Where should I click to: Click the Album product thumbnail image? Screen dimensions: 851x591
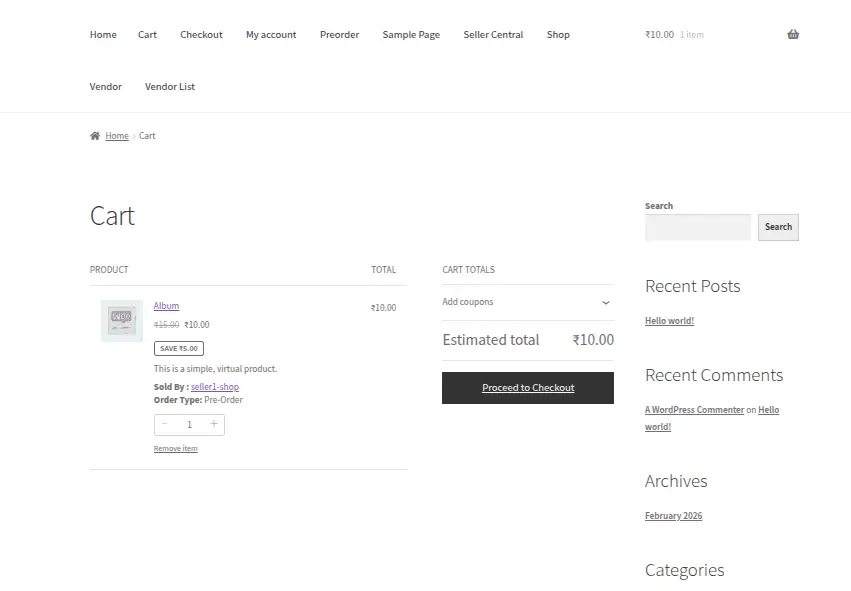[121, 320]
